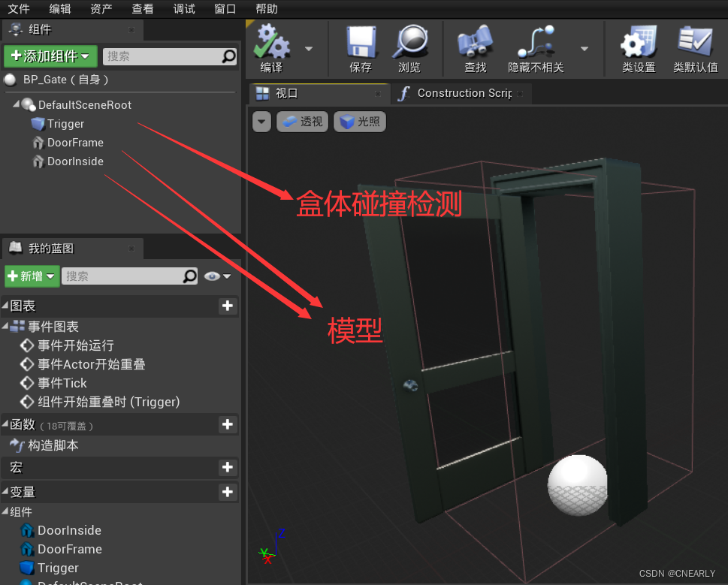Add a new variable with plus button
This screenshot has width=728, height=585.
click(228, 492)
